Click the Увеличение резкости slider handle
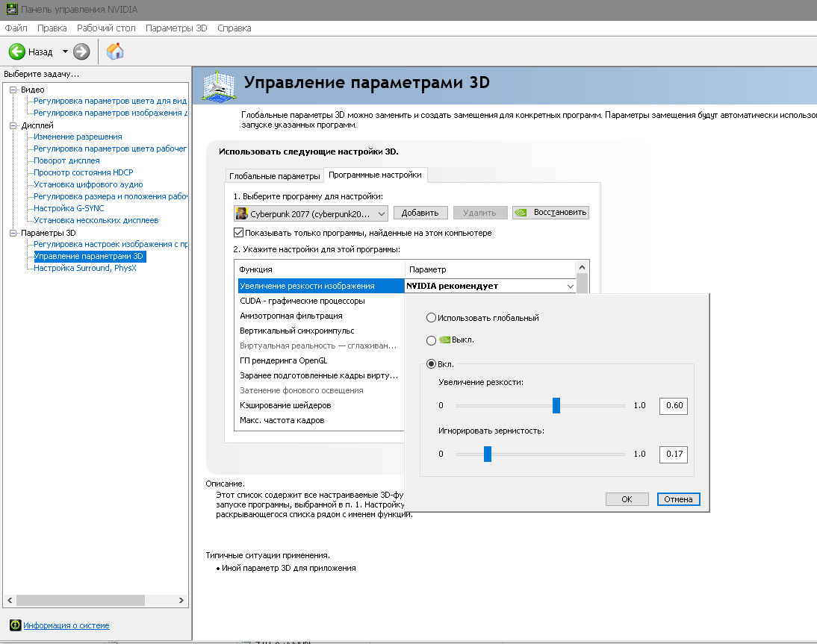This screenshot has height=644, width=817. click(556, 405)
